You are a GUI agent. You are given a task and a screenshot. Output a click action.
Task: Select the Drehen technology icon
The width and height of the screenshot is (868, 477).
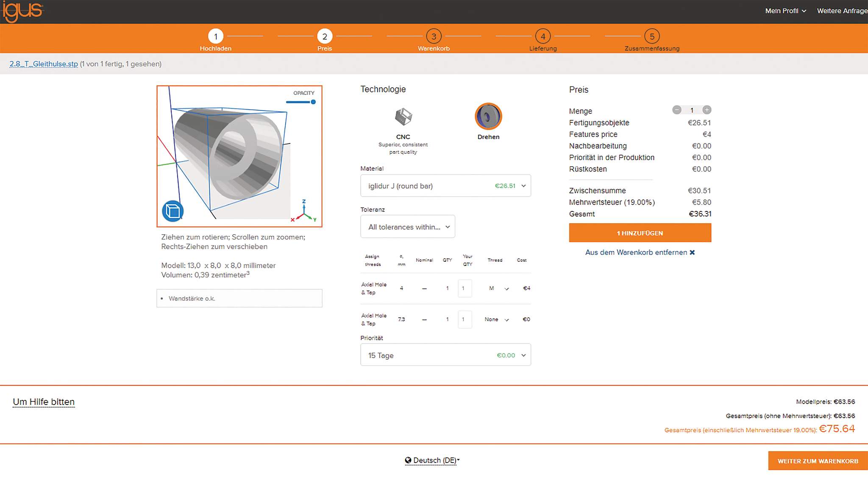(488, 116)
